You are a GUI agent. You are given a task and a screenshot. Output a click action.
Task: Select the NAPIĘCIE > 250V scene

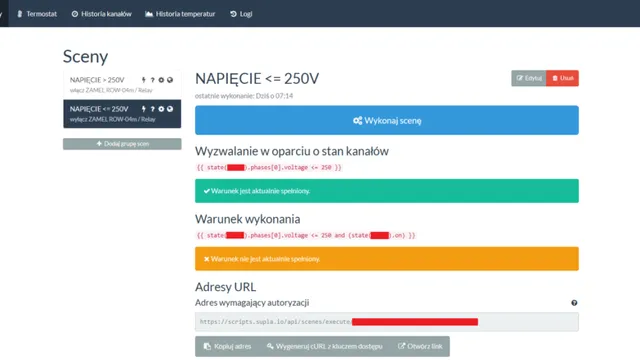coord(122,84)
